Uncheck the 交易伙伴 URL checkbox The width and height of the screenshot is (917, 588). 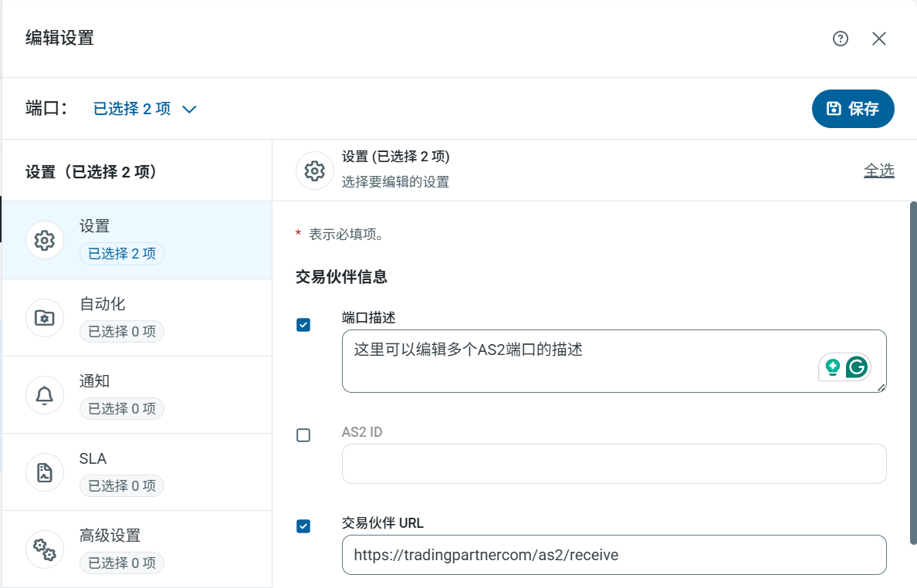point(303,526)
